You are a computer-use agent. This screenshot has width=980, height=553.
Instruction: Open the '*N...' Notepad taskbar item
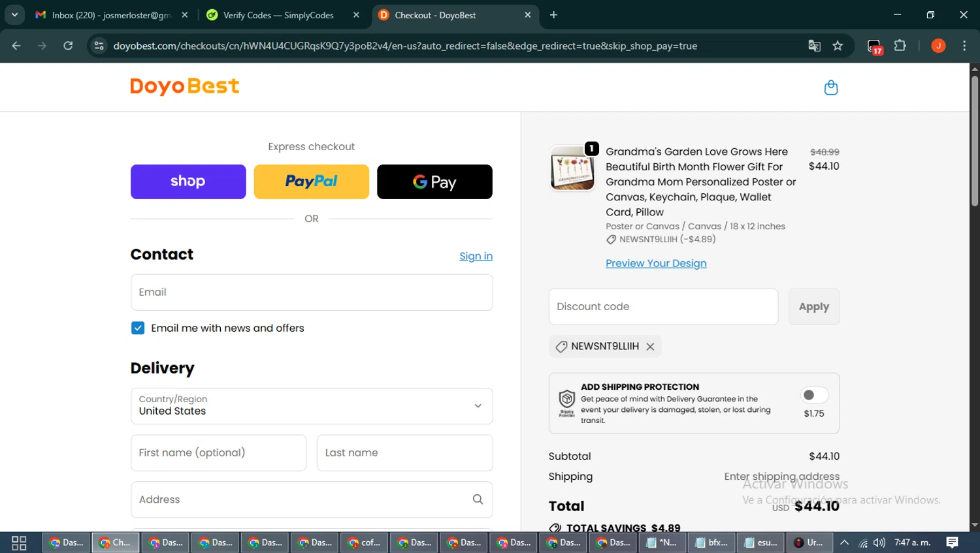point(662,543)
